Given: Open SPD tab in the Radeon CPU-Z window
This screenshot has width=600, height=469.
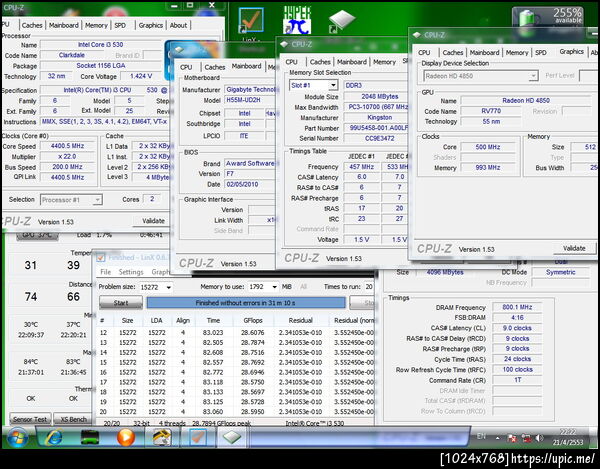Looking at the screenshot, I should (540, 52).
